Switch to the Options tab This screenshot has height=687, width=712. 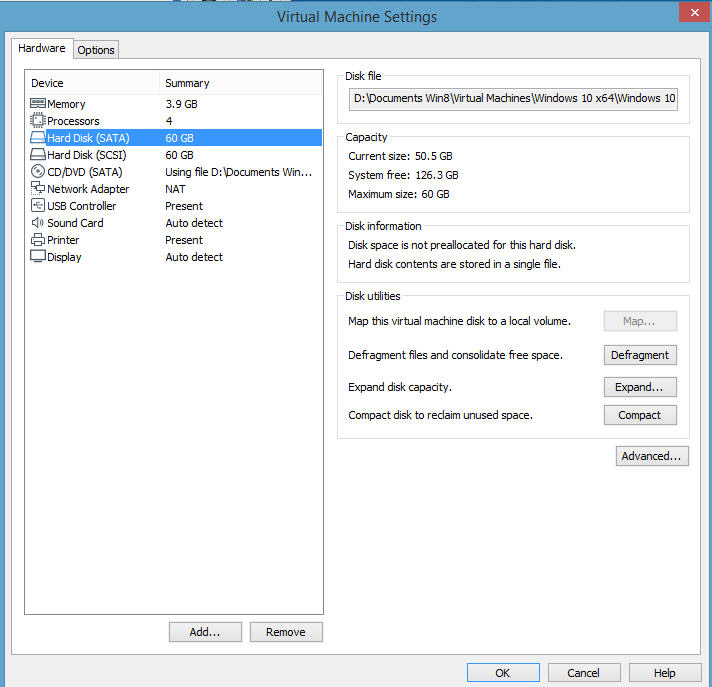pyautogui.click(x=96, y=50)
